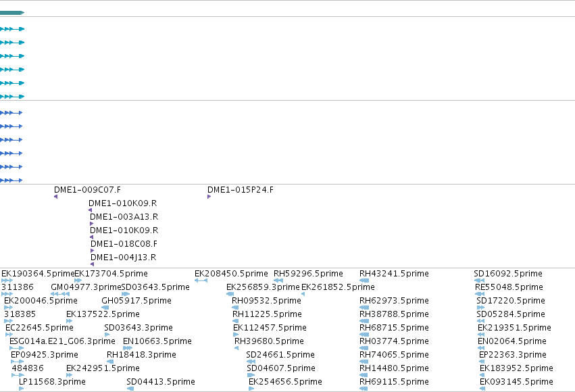Viewport: 575px width, 392px height.
Task: Select the ESG014a.E21_G06.3prime label
Action: (62, 341)
